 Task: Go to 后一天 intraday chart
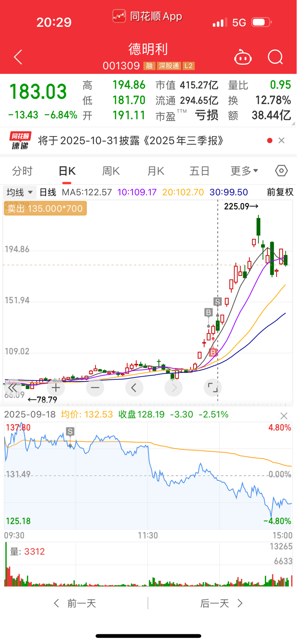click(x=221, y=603)
